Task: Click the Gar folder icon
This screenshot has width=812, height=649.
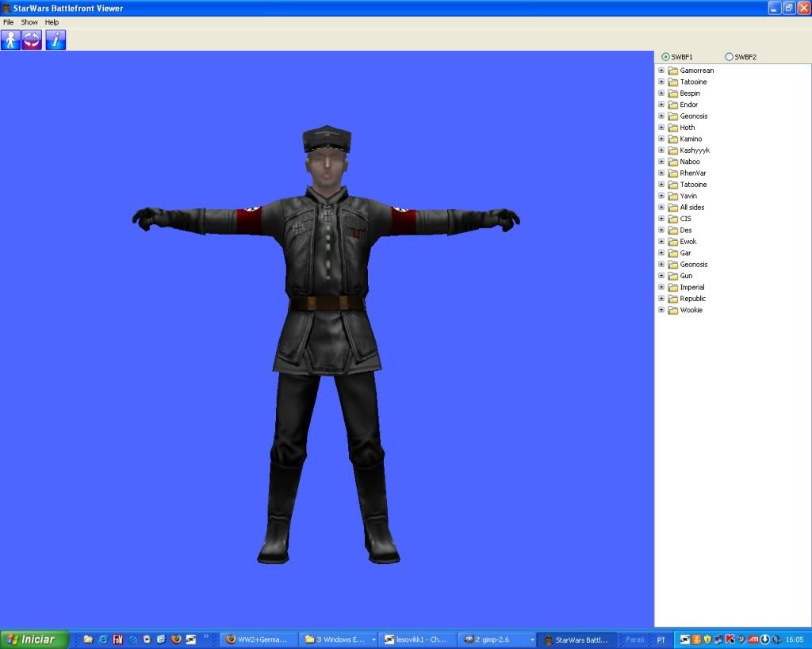Action: [672, 253]
